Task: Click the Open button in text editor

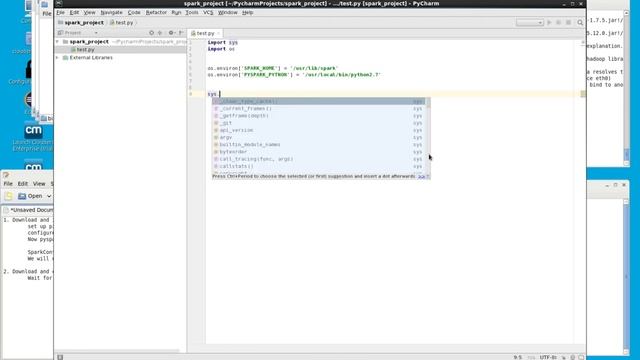Action: click(30, 196)
